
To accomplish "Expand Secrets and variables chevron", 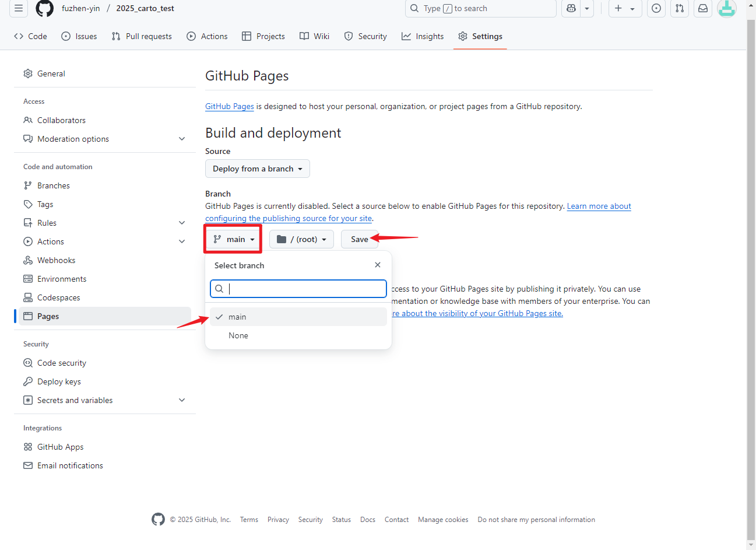I will [182, 400].
